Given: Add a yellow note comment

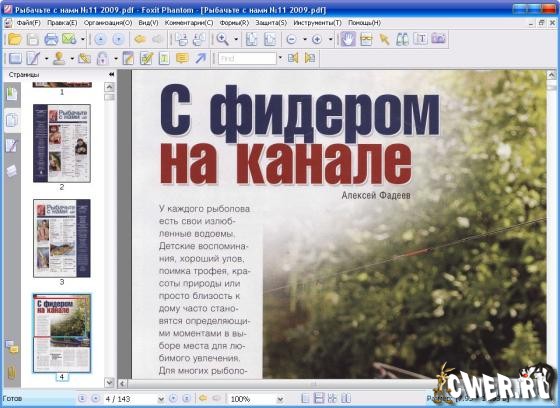Looking at the screenshot, I should point(182,58).
